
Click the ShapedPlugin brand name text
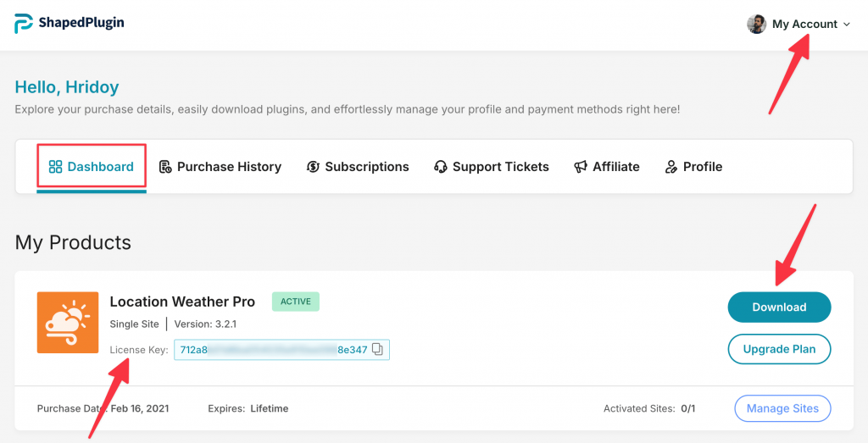pos(81,23)
